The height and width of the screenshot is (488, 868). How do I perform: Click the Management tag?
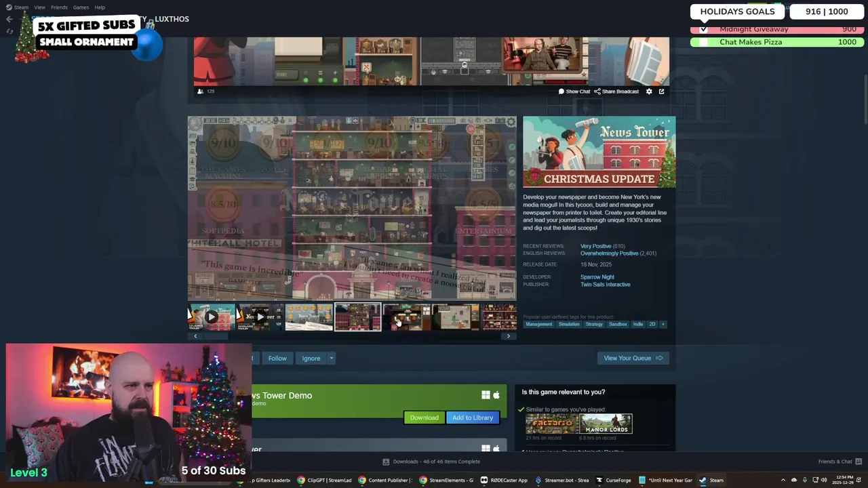[539, 324]
